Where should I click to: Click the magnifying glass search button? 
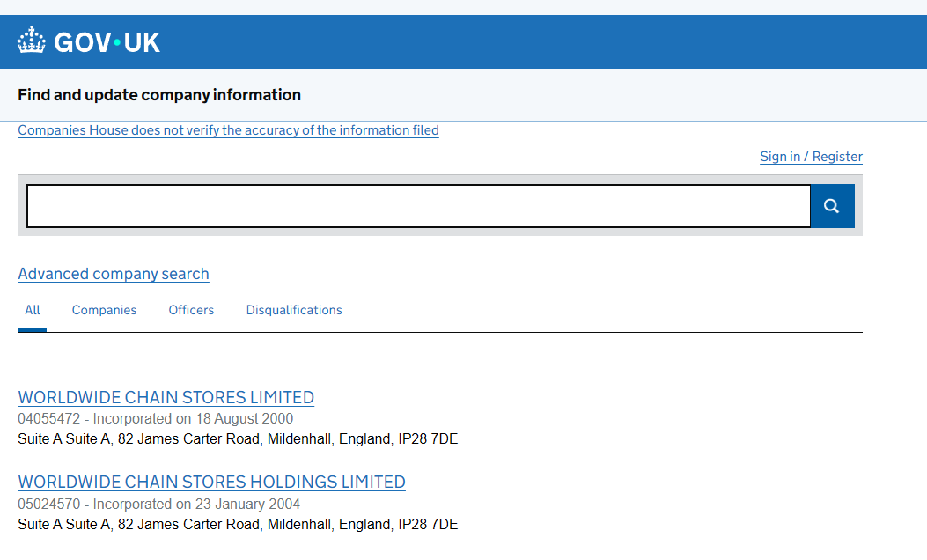tap(832, 206)
